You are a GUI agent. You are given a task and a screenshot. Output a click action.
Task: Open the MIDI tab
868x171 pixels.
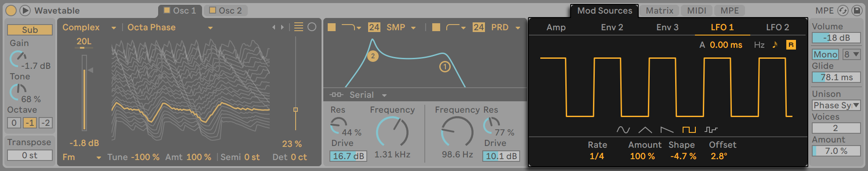pos(697,11)
